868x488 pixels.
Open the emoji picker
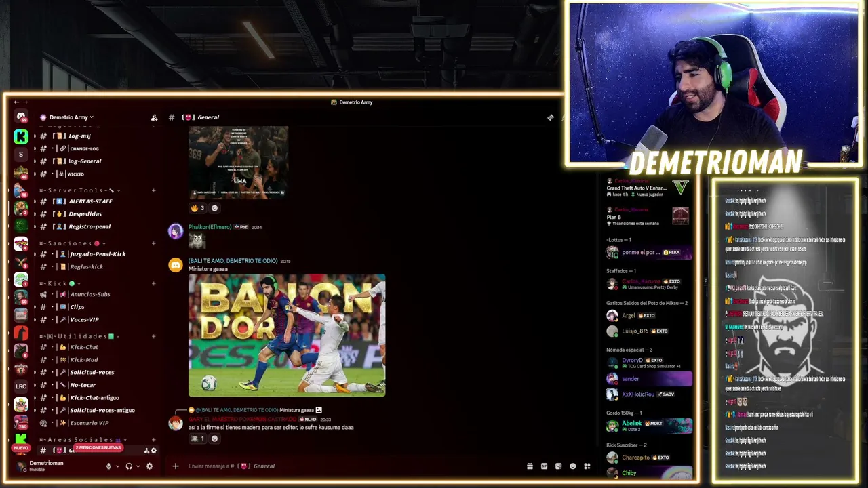pos(573,466)
